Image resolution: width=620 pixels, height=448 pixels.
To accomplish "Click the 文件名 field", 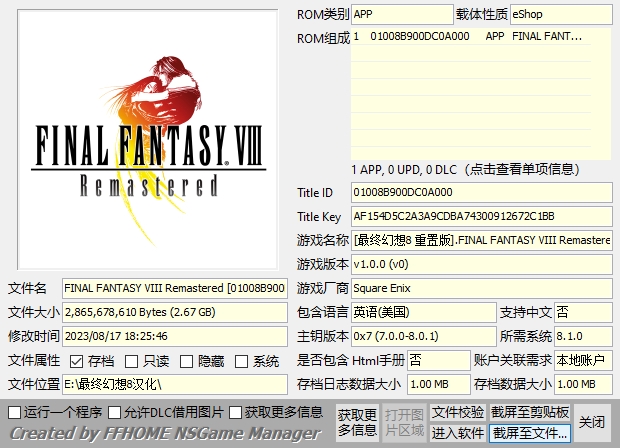I will pos(175,288).
